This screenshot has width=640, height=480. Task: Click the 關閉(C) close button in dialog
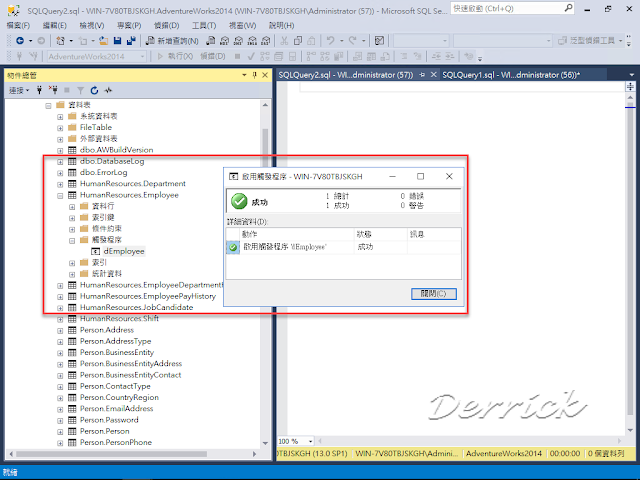click(433, 293)
